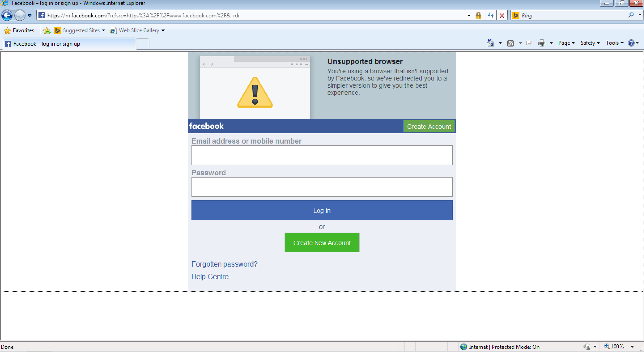Click the RSS feeds icon

click(510, 43)
